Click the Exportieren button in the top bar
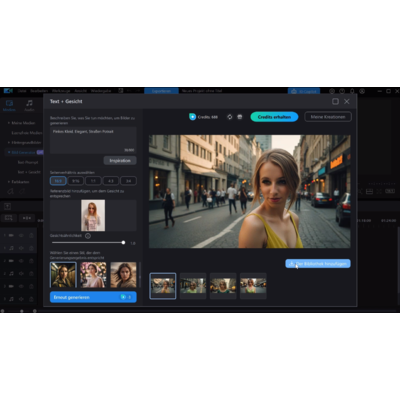The image size is (400, 400). [x=161, y=91]
